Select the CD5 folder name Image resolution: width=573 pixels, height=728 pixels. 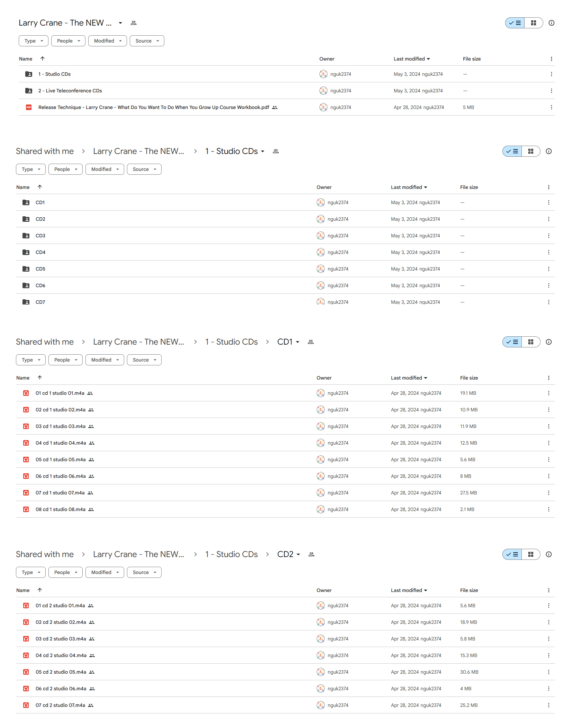[x=40, y=269]
